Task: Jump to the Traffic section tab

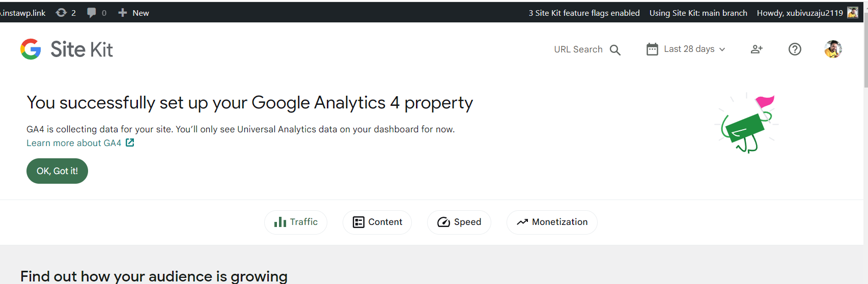Action: tap(296, 222)
